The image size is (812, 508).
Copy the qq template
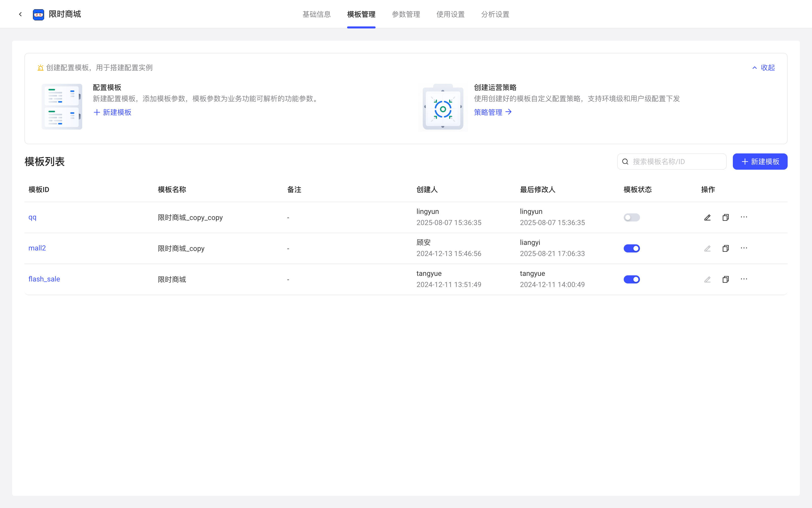pos(725,217)
